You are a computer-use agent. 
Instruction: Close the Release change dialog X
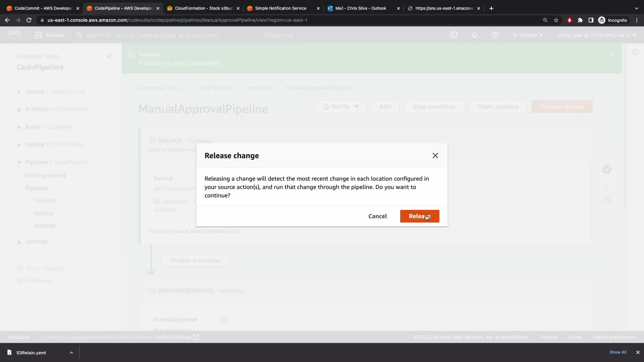pos(435,156)
